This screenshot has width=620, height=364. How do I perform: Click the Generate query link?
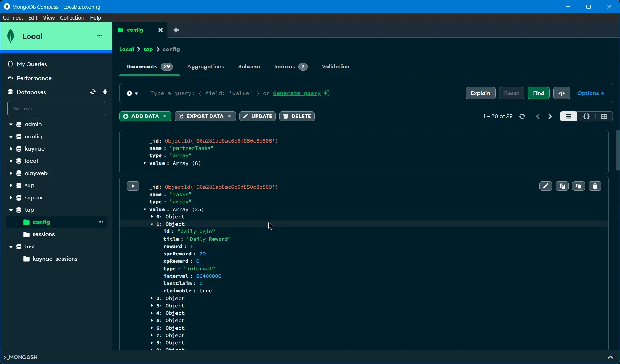click(297, 93)
